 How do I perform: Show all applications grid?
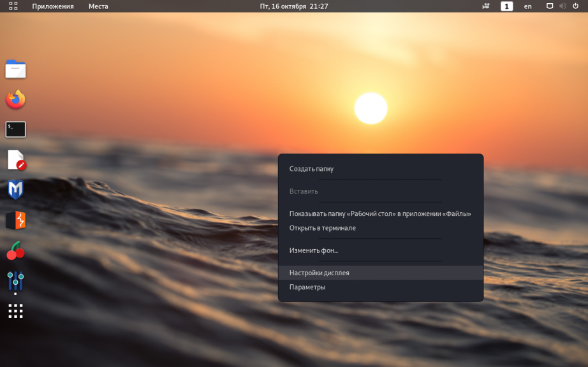15,311
